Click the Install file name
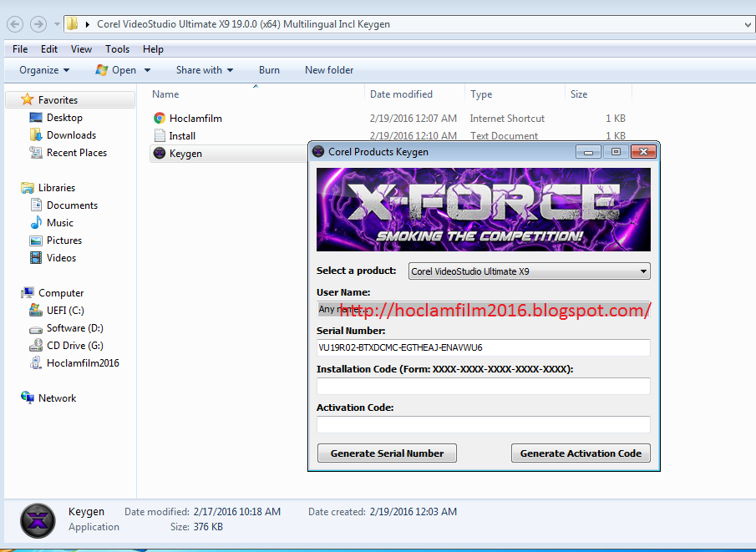756x552 pixels. [182, 136]
